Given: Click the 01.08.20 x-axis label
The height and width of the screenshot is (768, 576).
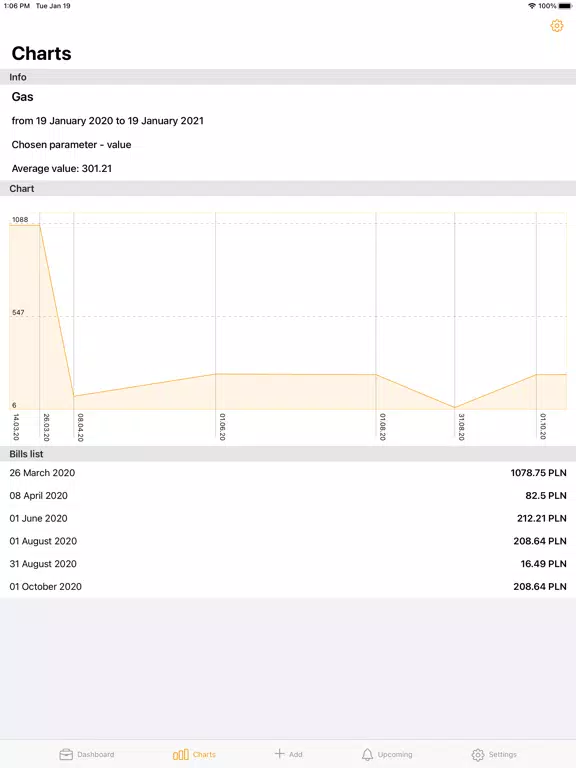Looking at the screenshot, I should [383, 427].
